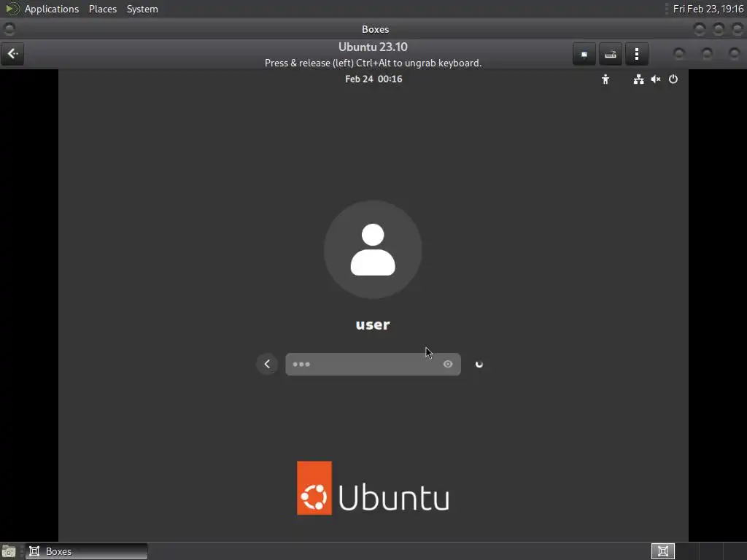Viewport: 747px width, 560px height.
Task: Open the Places menu
Action: tap(102, 9)
